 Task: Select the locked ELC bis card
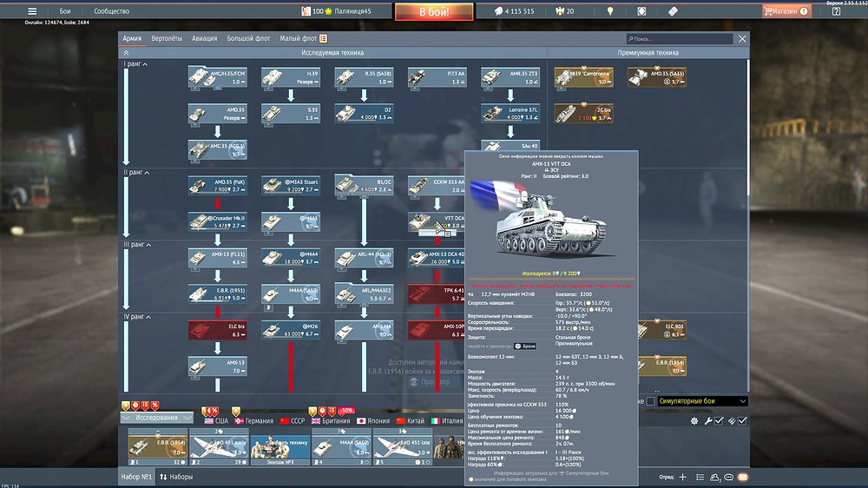point(218,330)
